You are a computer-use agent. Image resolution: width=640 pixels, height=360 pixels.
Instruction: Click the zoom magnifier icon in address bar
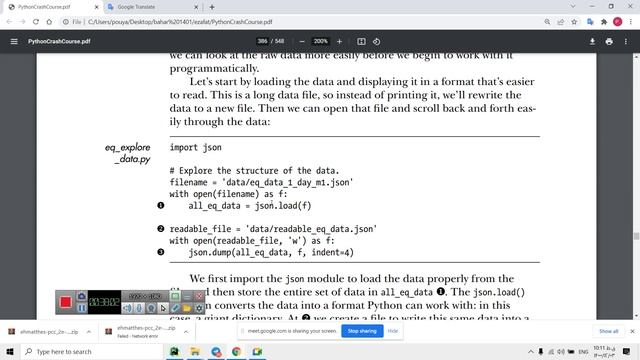click(x=547, y=22)
